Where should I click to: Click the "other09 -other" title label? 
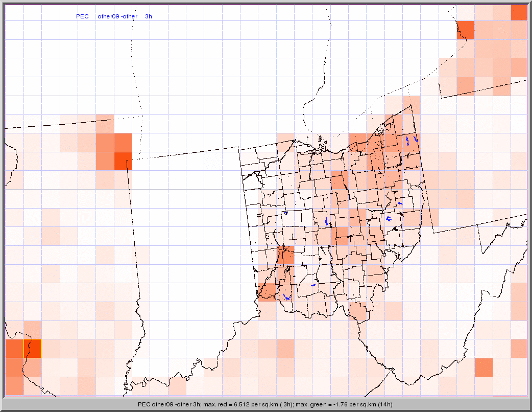pyautogui.click(x=117, y=16)
